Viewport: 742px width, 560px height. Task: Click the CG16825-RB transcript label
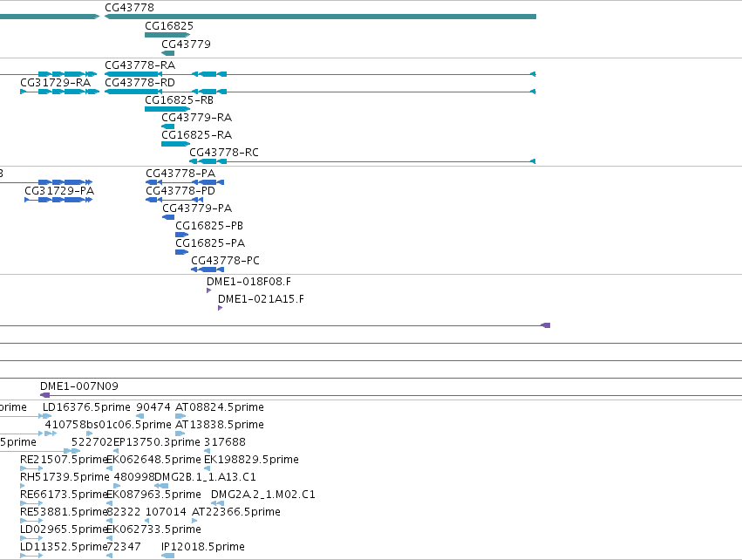180,100
